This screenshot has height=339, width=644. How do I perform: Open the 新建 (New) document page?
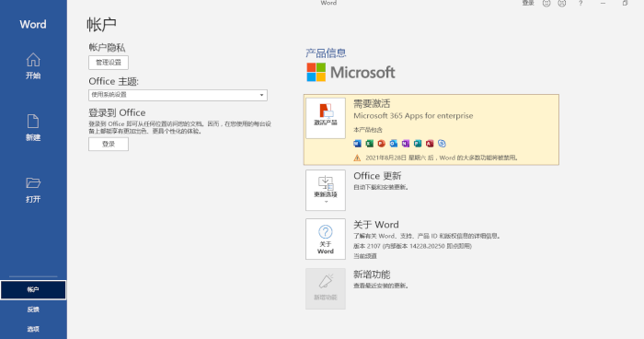[33, 127]
